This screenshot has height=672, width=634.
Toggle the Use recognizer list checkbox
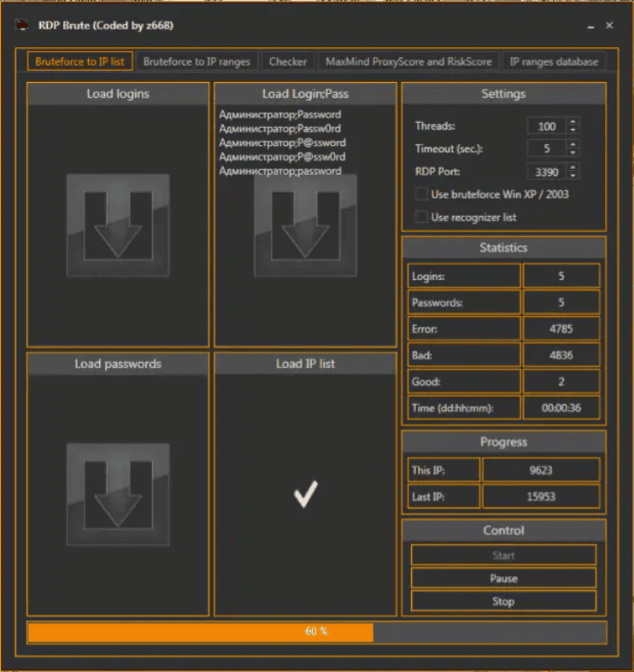pos(421,217)
